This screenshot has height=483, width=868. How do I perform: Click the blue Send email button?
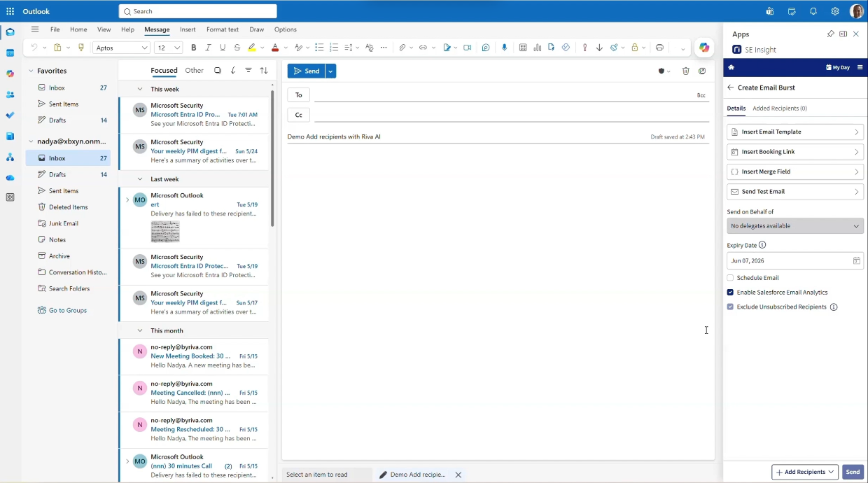[x=307, y=71]
